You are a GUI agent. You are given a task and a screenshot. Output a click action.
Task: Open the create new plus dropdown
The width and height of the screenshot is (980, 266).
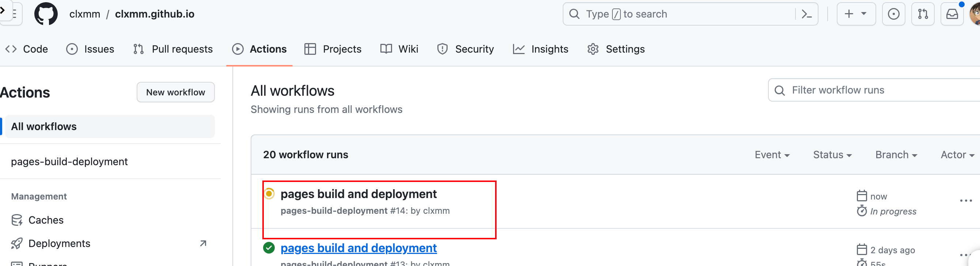[x=856, y=14]
